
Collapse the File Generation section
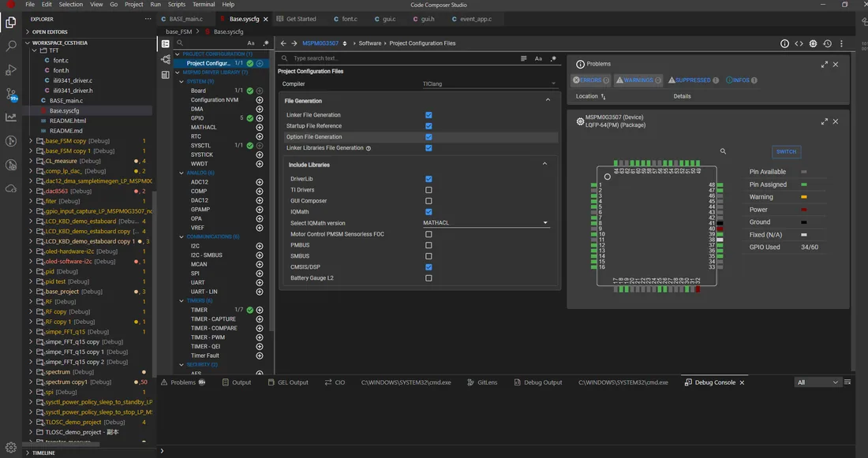(548, 100)
